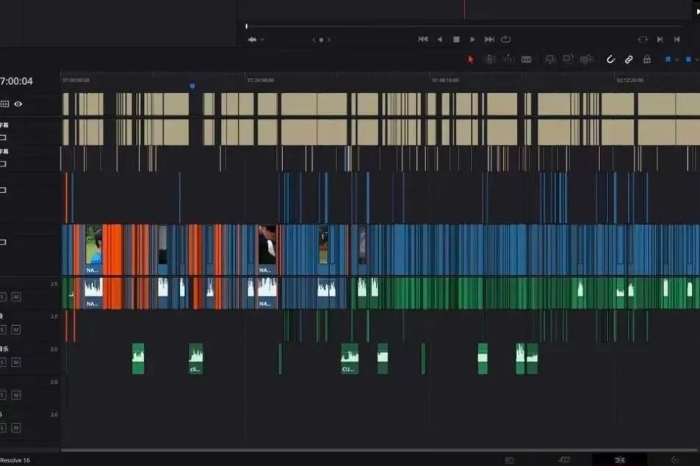Play the timeline in reverse
The image size is (700, 466).
tap(440, 39)
